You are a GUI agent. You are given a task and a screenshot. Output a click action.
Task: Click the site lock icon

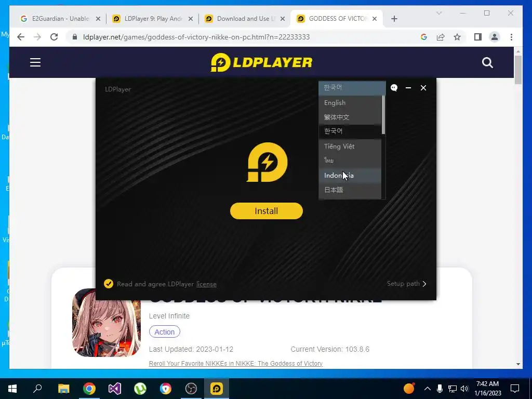tap(75, 37)
